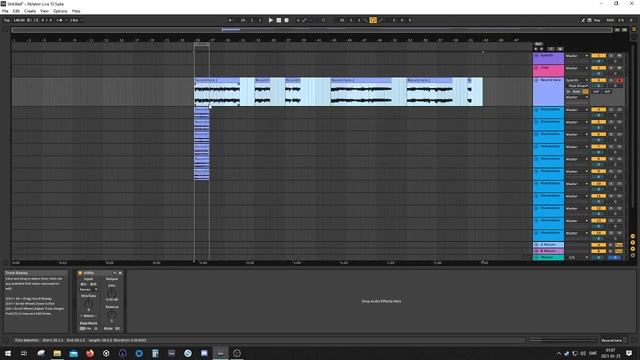
Task: Select the purple Synth track header
Action: tap(548, 58)
